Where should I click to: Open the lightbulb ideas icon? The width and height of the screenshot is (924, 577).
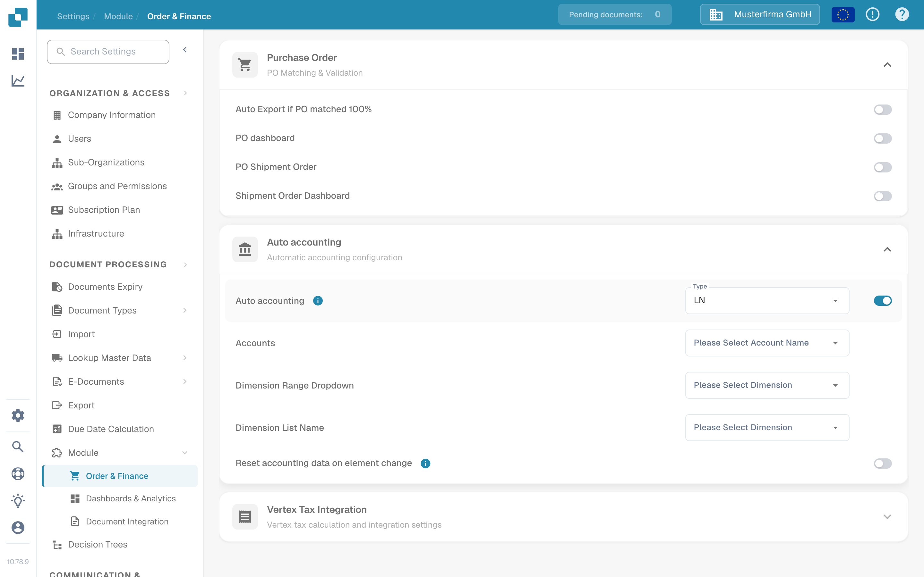pyautogui.click(x=18, y=501)
